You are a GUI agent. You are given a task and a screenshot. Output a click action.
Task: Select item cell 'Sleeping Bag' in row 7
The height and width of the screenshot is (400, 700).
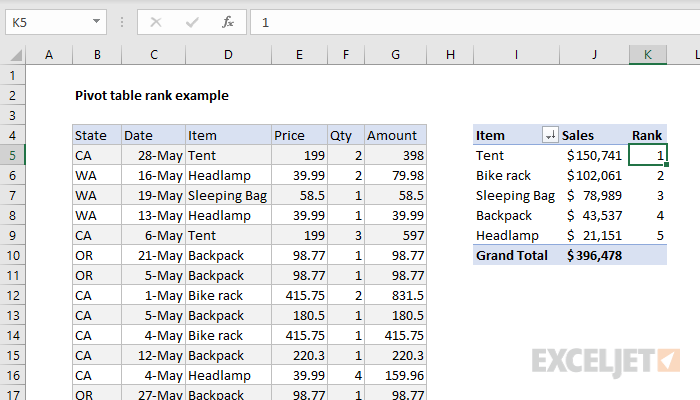[x=228, y=196]
